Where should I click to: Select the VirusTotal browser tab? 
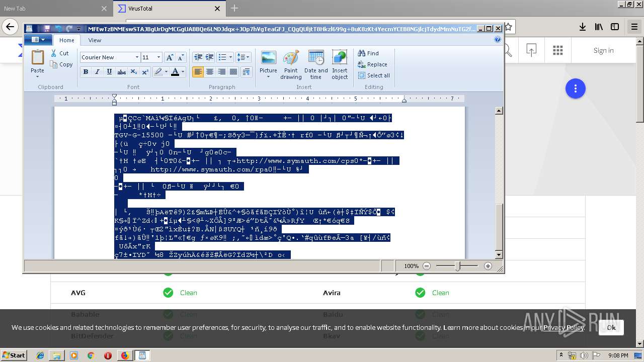point(170,9)
